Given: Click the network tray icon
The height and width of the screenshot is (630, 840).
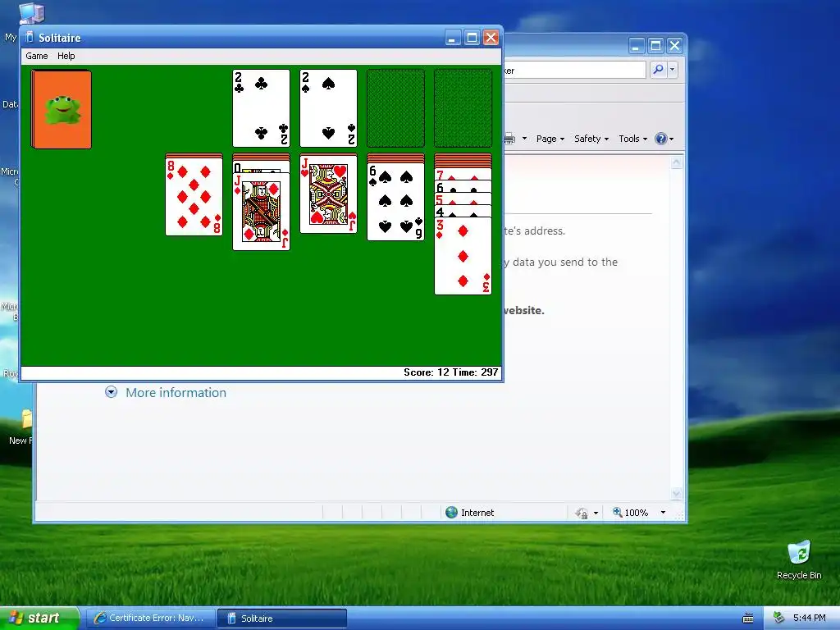Looking at the screenshot, I should click(x=778, y=619).
